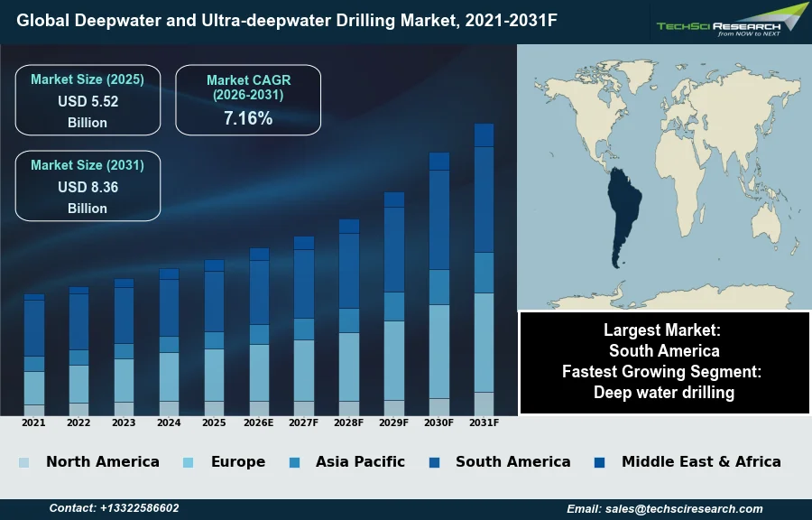The height and width of the screenshot is (520, 812).
Task: Click the 2026E x-axis year label
Action: (259, 422)
